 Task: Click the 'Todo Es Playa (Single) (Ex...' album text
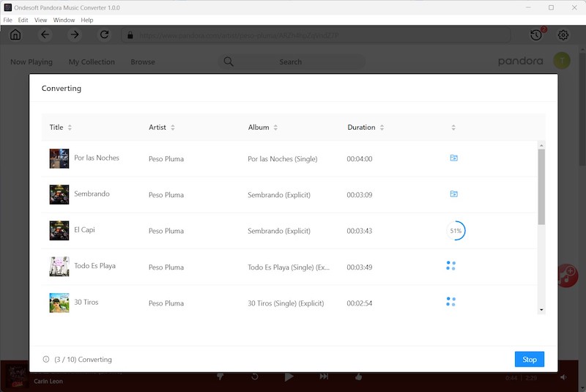point(289,267)
